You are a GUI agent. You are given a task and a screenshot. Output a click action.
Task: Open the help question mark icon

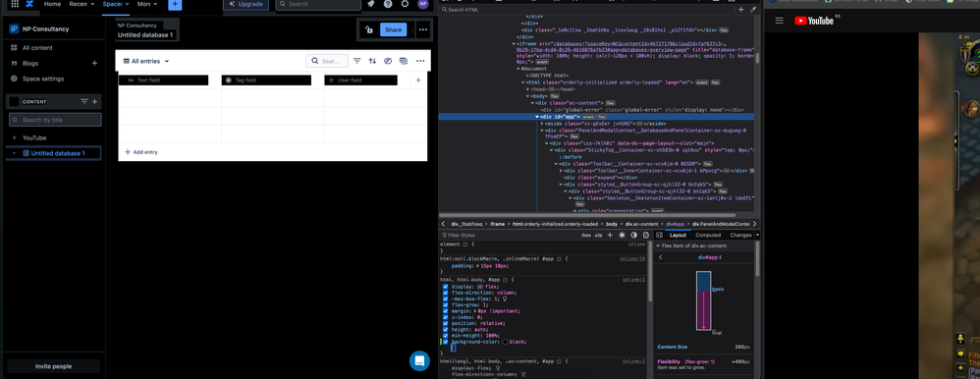click(388, 4)
